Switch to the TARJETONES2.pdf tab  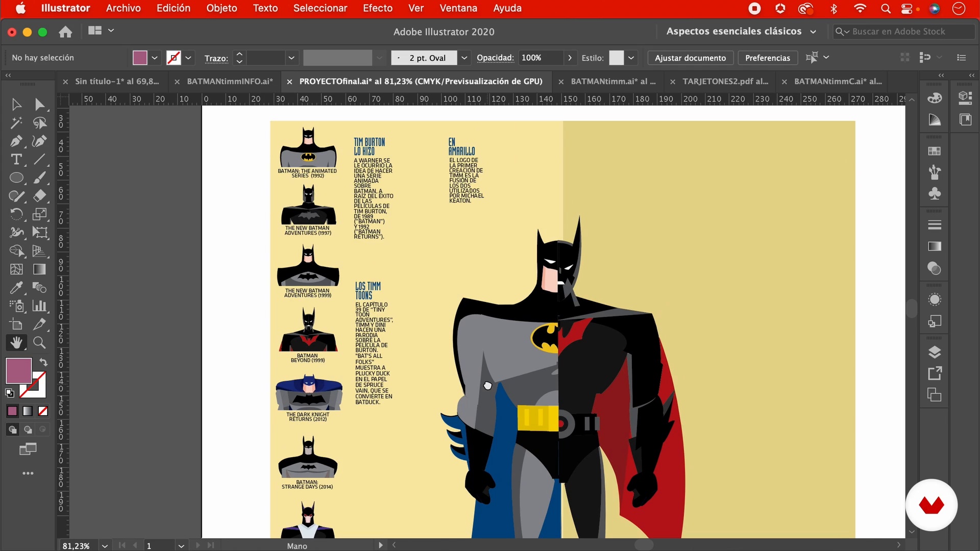pyautogui.click(x=725, y=81)
